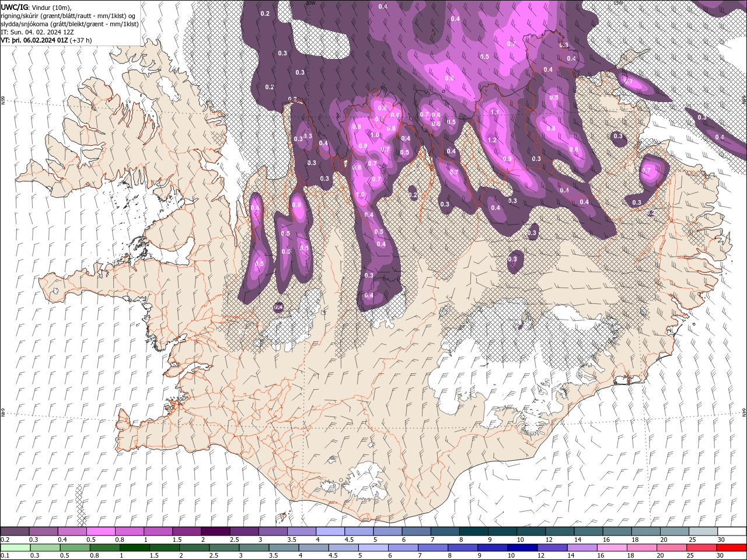Click the pale grey 25 swatch in upper legend row
Viewport: 747px width, 560px height.
703,531
